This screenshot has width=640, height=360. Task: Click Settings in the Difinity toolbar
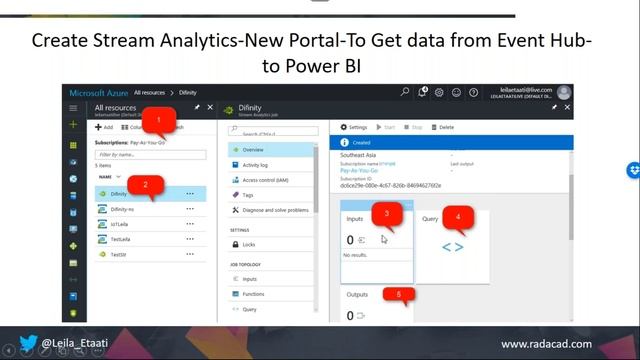(x=354, y=127)
